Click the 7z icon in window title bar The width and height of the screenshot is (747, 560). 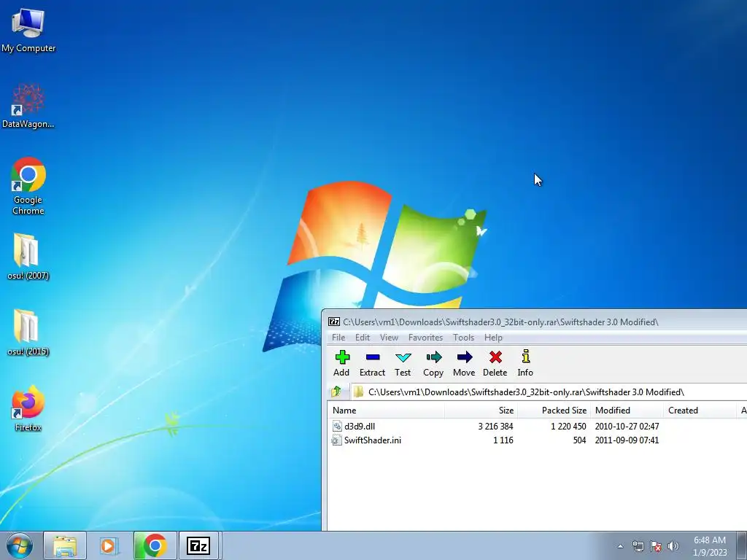(x=334, y=322)
